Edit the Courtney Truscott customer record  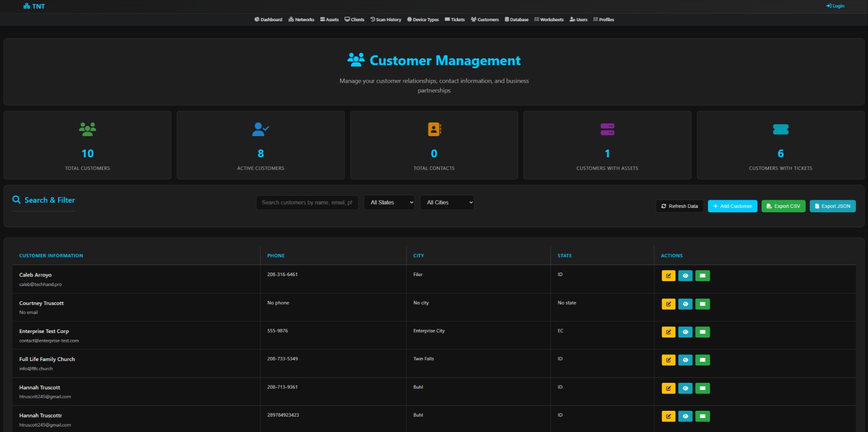click(668, 304)
